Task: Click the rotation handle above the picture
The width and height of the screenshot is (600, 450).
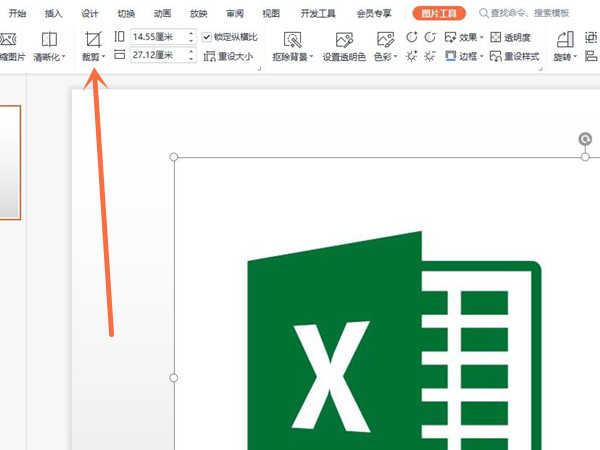Action: (x=585, y=139)
